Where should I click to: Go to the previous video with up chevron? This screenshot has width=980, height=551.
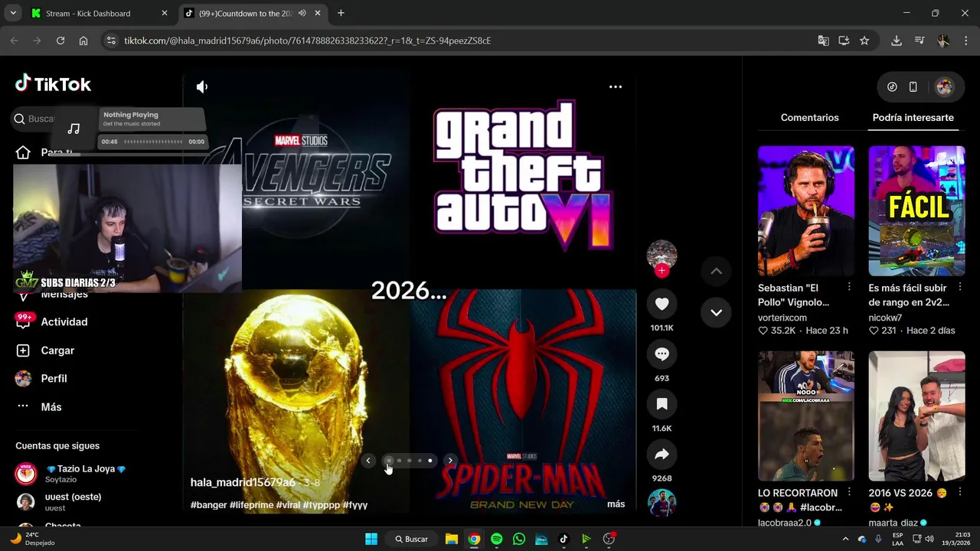716,271
